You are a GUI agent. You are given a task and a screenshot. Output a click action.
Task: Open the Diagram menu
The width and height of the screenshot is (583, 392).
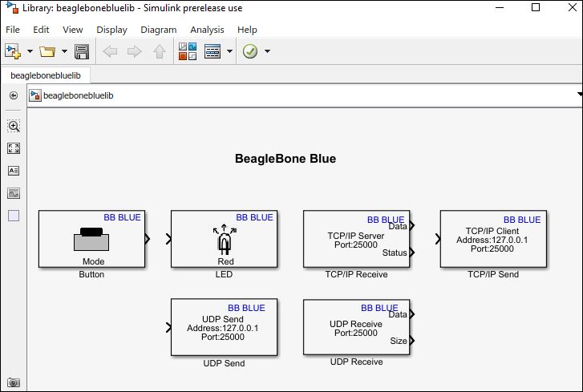(158, 30)
